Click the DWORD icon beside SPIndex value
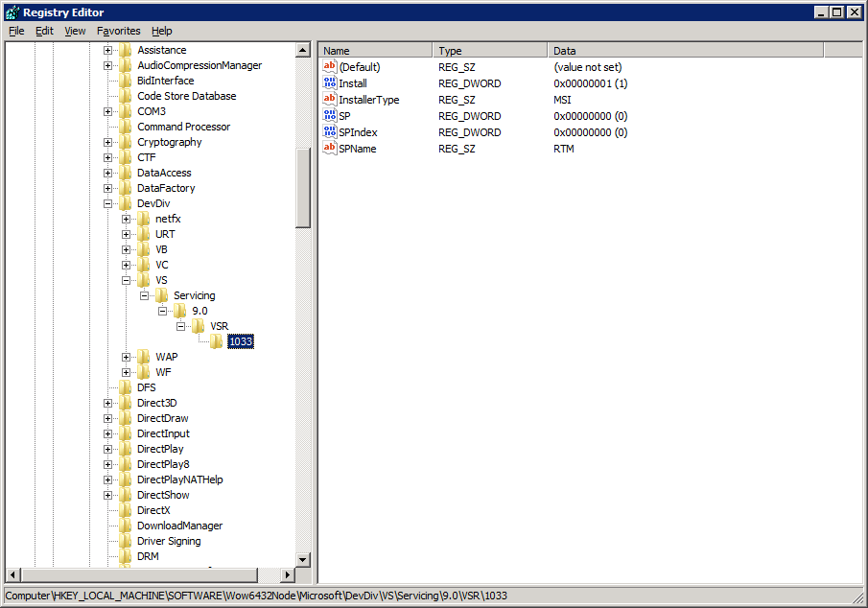The height and width of the screenshot is (608, 868). coord(329,131)
